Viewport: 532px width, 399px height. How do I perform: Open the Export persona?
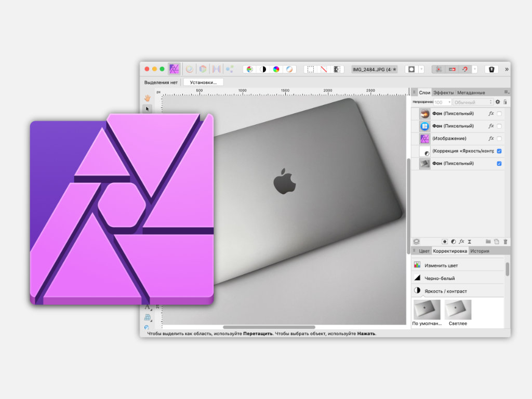coord(230,69)
